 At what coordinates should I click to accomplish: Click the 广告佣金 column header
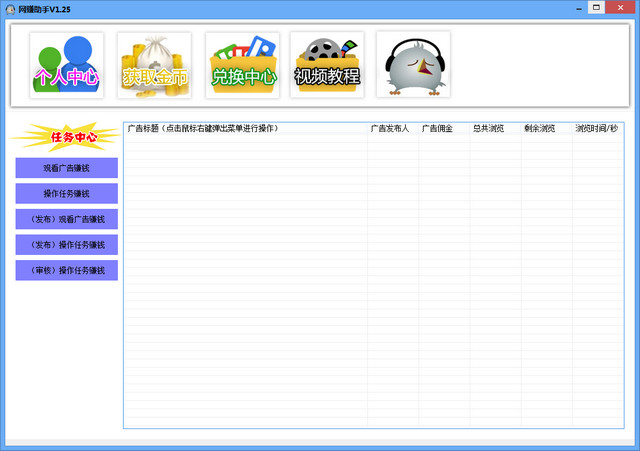point(444,129)
